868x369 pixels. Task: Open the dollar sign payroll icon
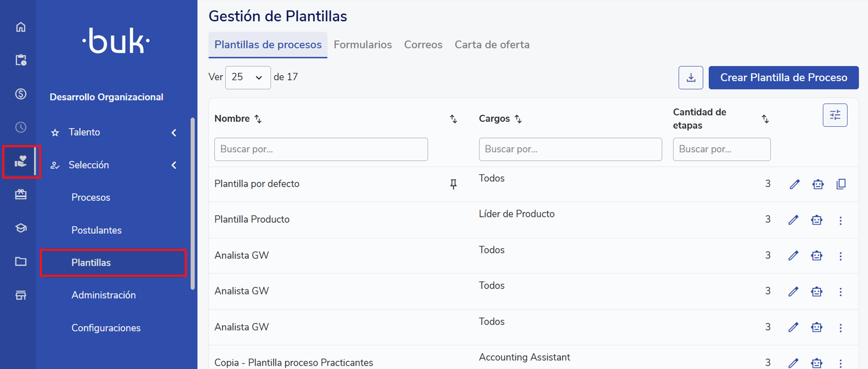[20, 94]
